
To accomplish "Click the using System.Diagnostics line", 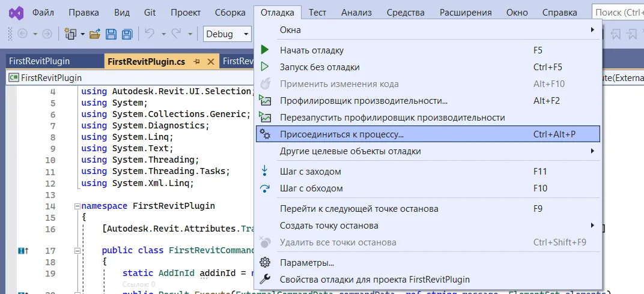I will (x=145, y=125).
